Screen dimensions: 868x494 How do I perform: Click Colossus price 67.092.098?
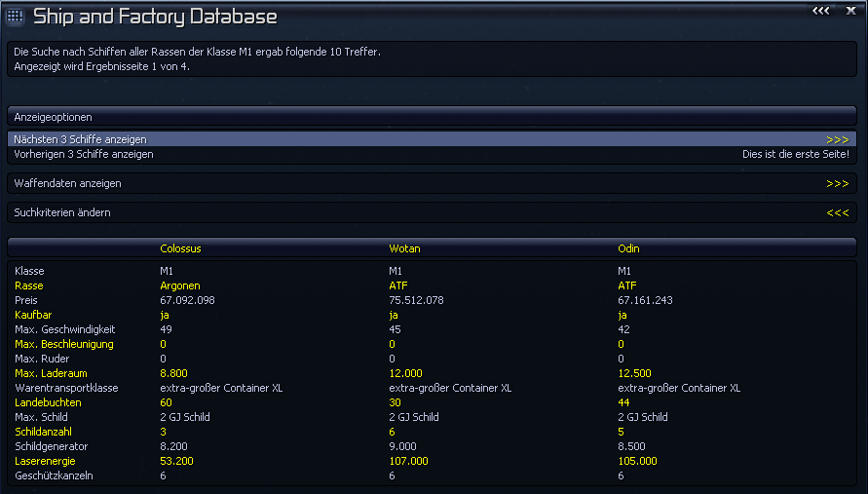click(187, 300)
